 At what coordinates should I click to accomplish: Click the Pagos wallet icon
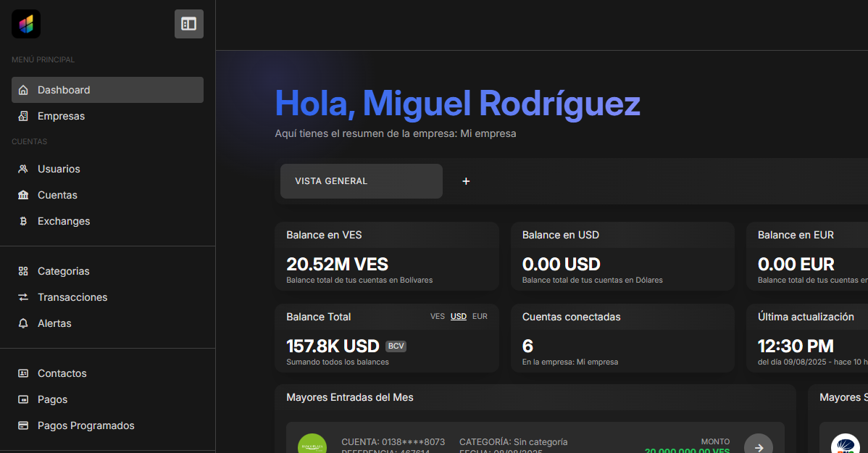23,399
